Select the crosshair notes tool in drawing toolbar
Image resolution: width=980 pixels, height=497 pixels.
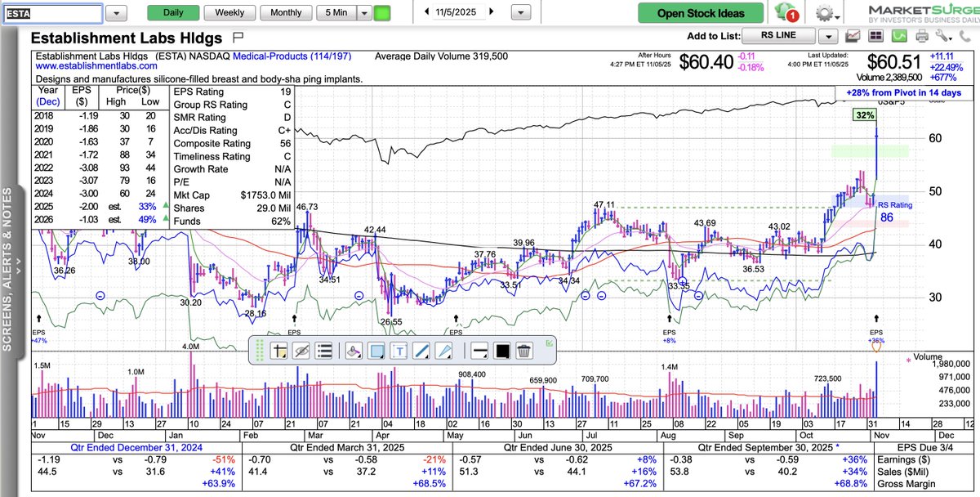point(279,351)
